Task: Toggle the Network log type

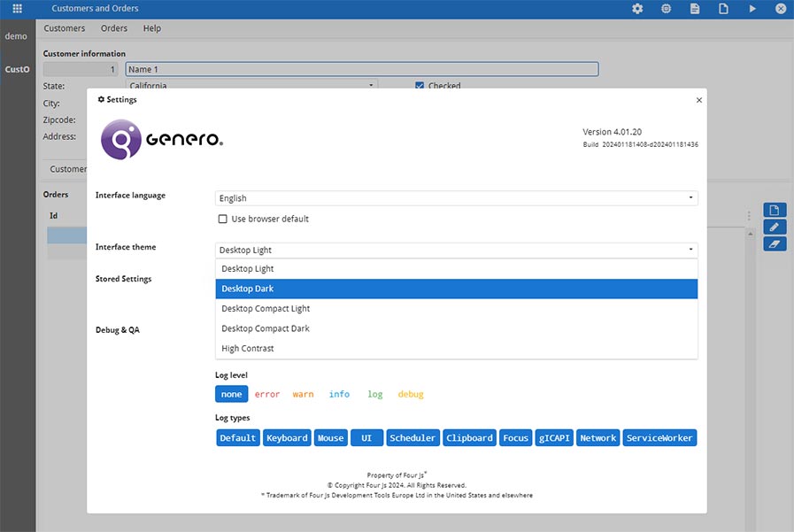Action: [598, 438]
